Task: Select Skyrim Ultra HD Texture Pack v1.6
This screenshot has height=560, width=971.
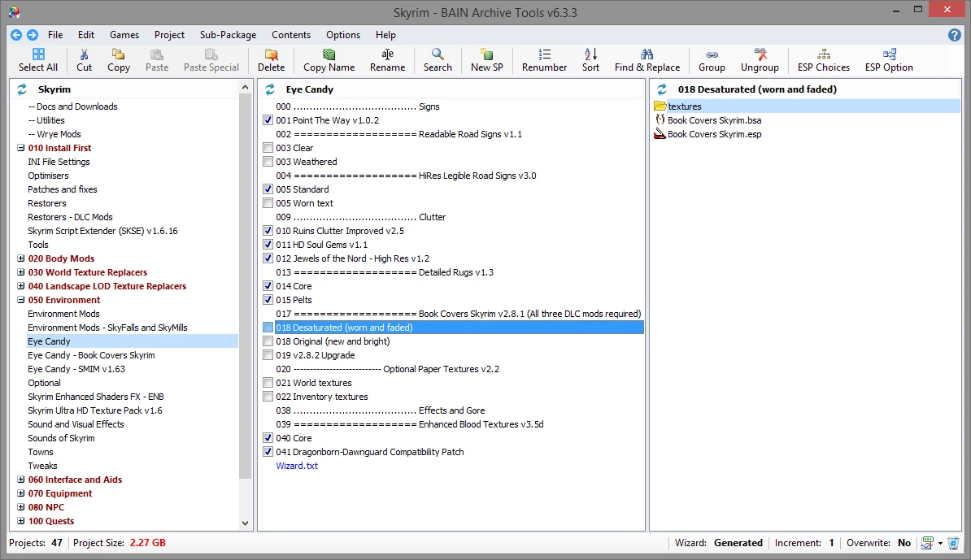Action: click(x=95, y=410)
